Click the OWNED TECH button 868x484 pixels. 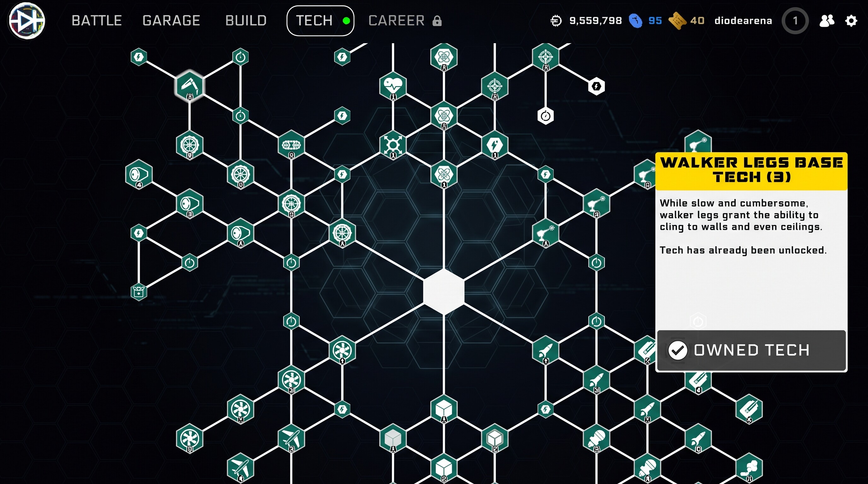click(751, 350)
